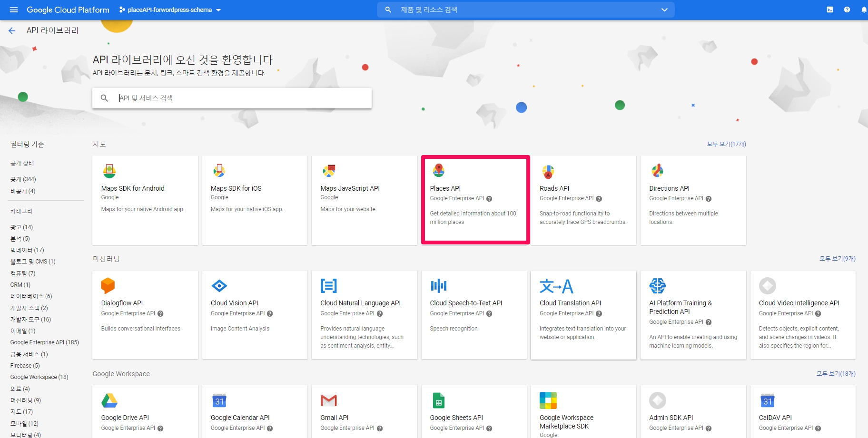
Task: Open the Google Sheets API icon
Action: click(x=438, y=400)
